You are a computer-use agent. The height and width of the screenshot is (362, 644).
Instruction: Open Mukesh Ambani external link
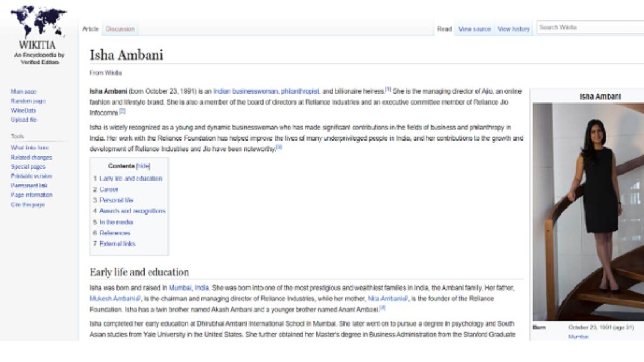point(115,298)
